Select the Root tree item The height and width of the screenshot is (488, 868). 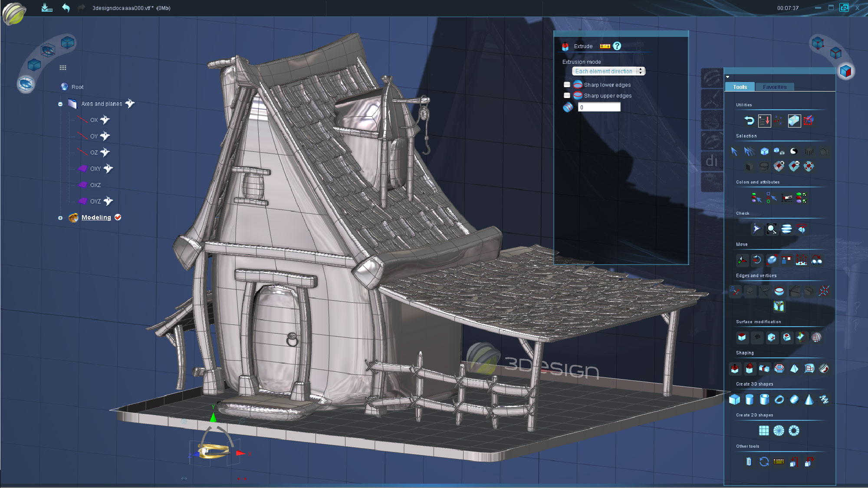(77, 87)
